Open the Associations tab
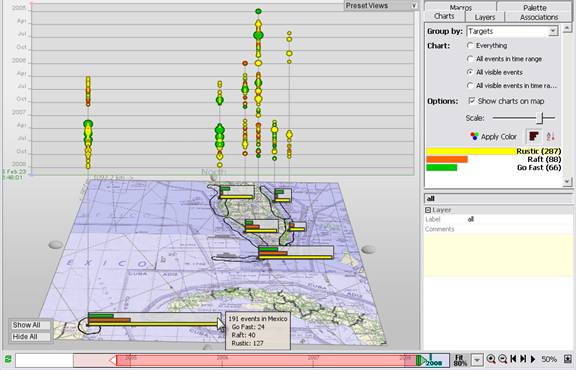The width and height of the screenshot is (576, 370). pos(539,17)
